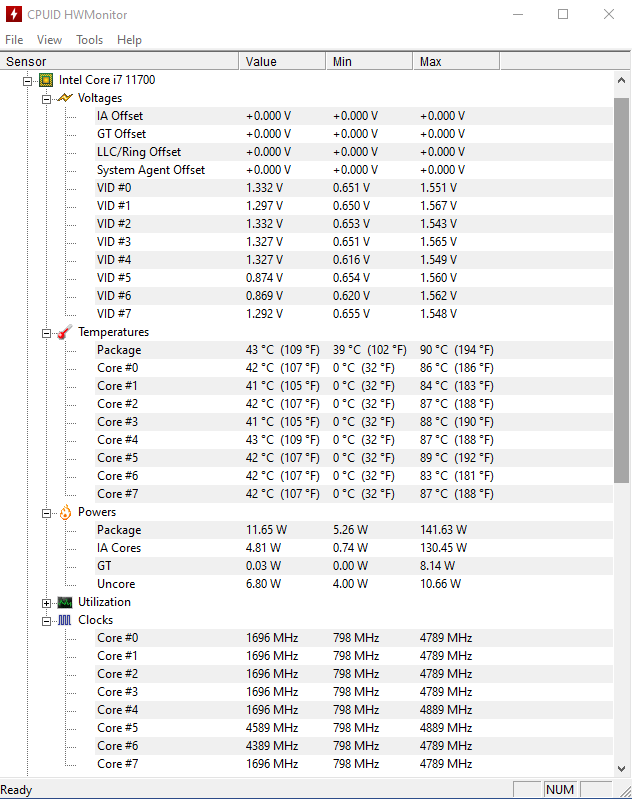632x799 pixels.
Task: Click the HWMonitor lightning bolt title icon
Action: 14,15
